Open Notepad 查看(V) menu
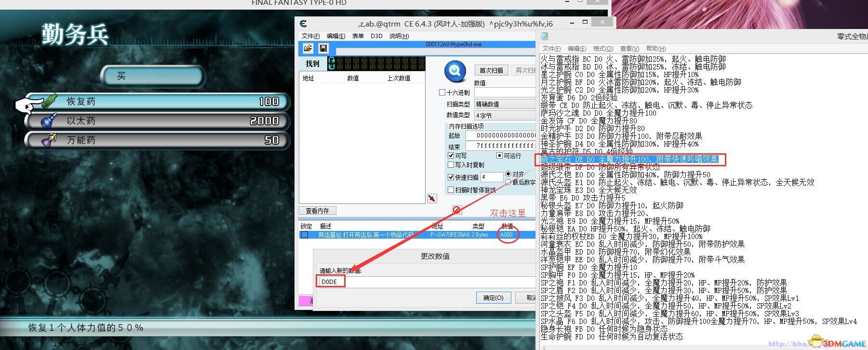 click(629, 49)
